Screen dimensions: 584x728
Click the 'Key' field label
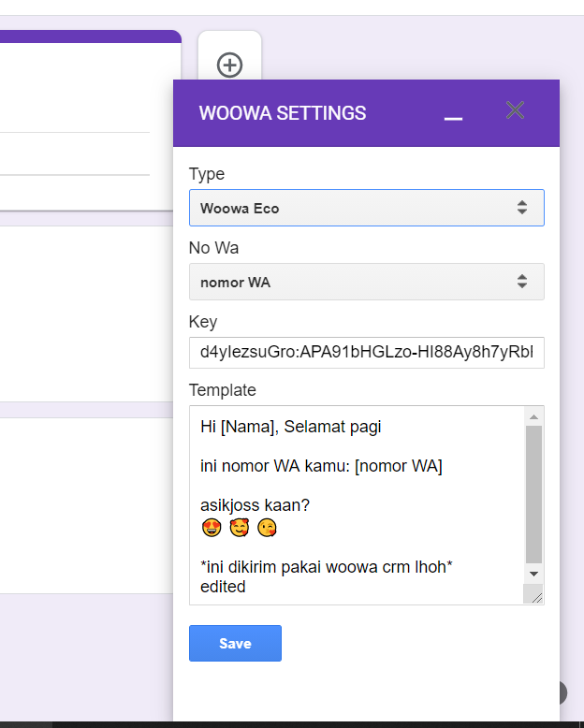tap(203, 322)
